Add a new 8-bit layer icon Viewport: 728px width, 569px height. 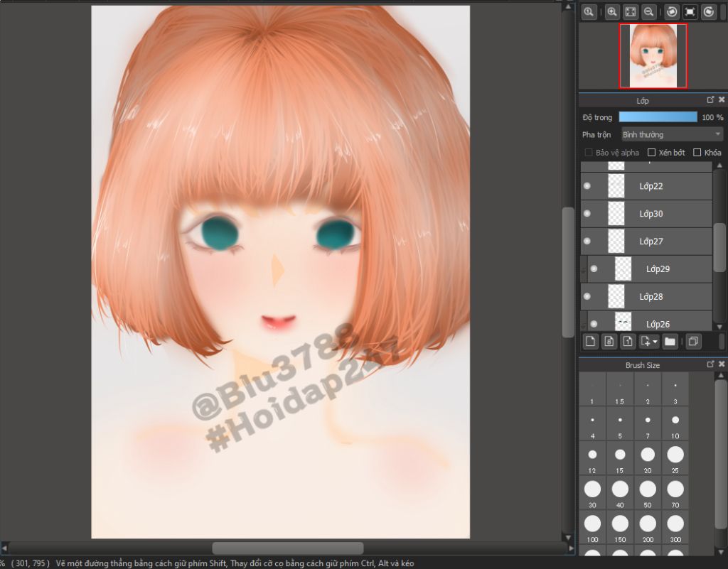(609, 342)
